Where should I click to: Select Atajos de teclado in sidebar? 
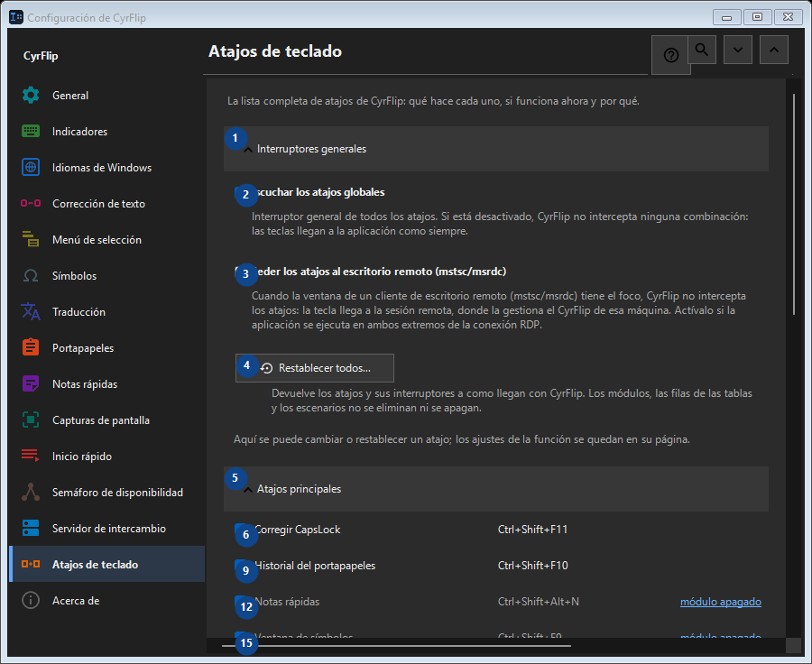[x=106, y=564]
